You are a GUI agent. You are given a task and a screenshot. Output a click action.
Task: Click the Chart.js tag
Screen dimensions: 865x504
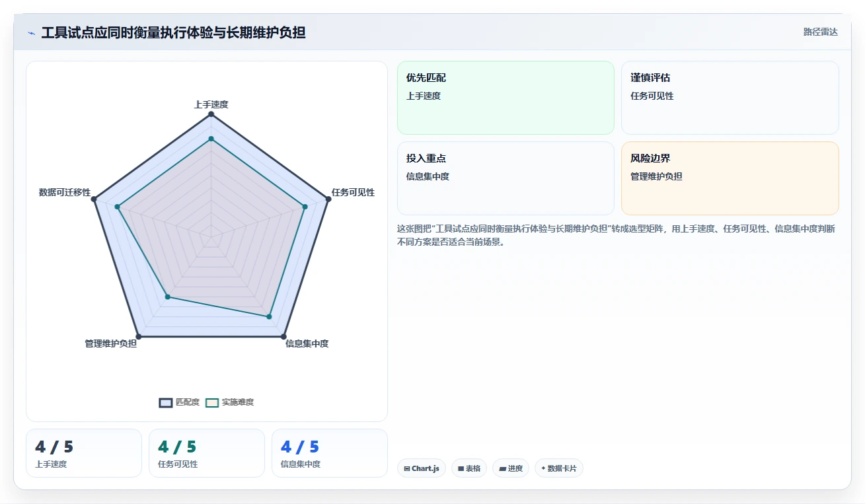pos(422,468)
